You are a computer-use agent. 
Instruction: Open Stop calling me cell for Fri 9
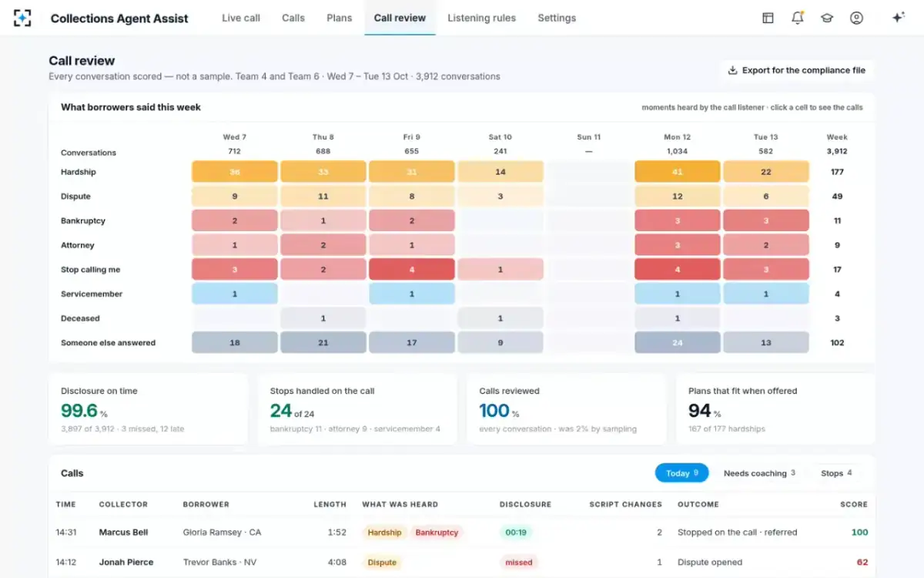[412, 270]
